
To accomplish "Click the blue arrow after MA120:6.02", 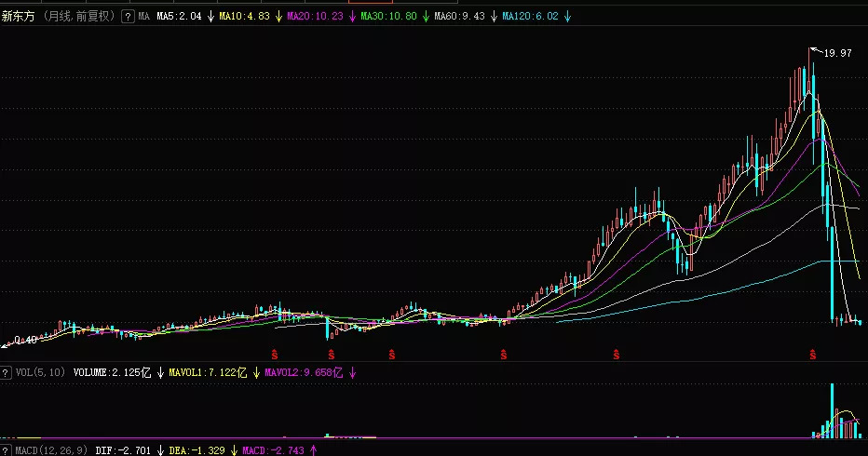I will click(568, 17).
